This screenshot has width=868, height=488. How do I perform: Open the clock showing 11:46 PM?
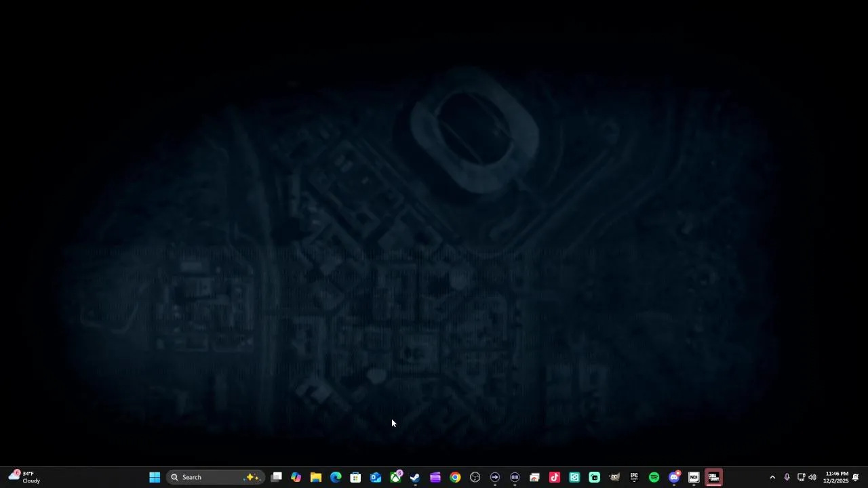pos(836,477)
